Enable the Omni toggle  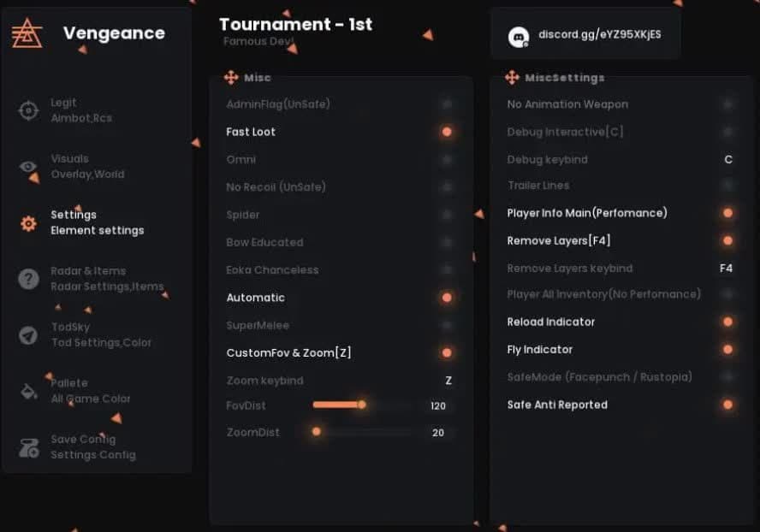[x=447, y=159]
